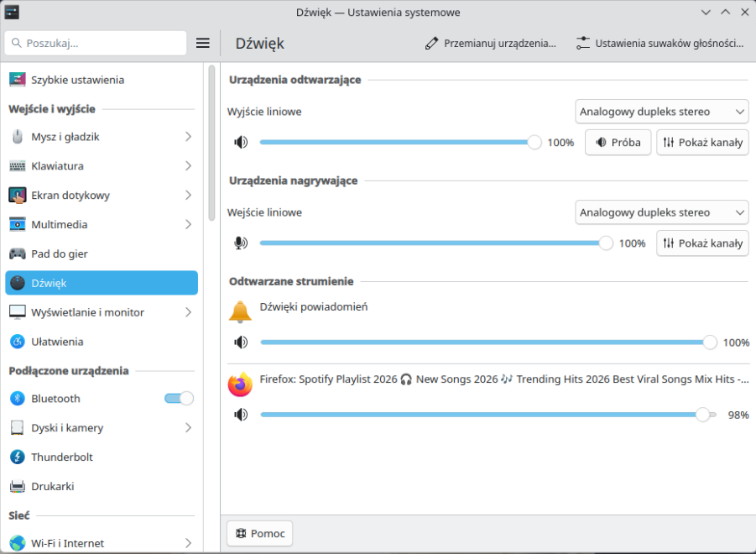Click the Firefox application icon
This screenshot has width=756, height=554.
pos(240,384)
